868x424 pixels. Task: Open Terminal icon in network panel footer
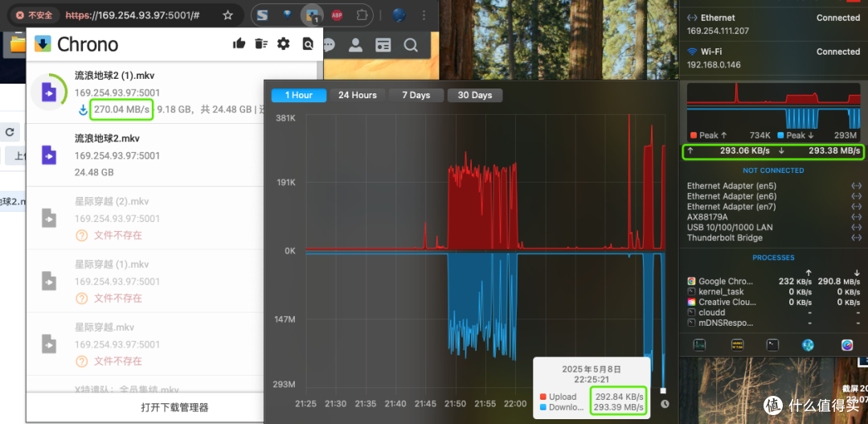point(773,345)
